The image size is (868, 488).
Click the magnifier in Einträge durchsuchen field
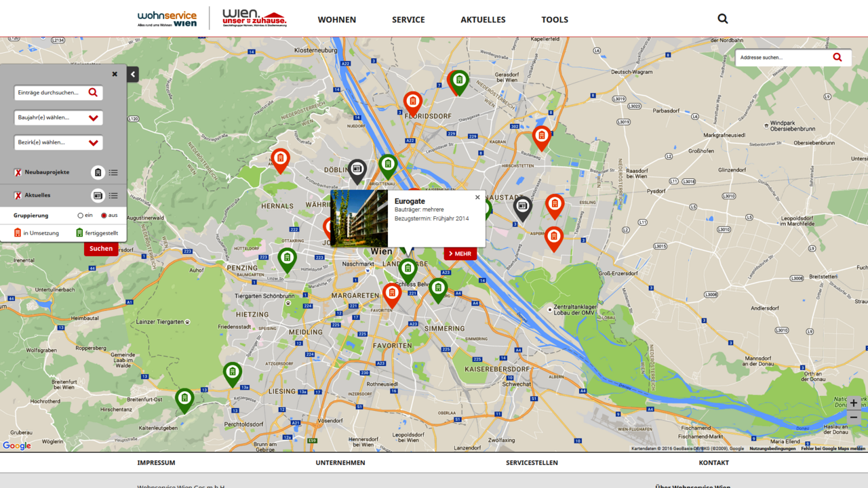[93, 92]
